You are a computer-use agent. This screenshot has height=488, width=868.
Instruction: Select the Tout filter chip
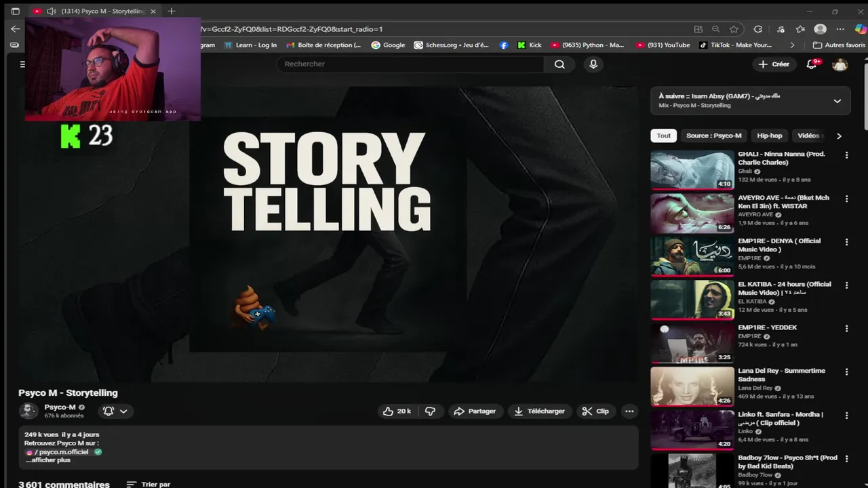(663, 136)
